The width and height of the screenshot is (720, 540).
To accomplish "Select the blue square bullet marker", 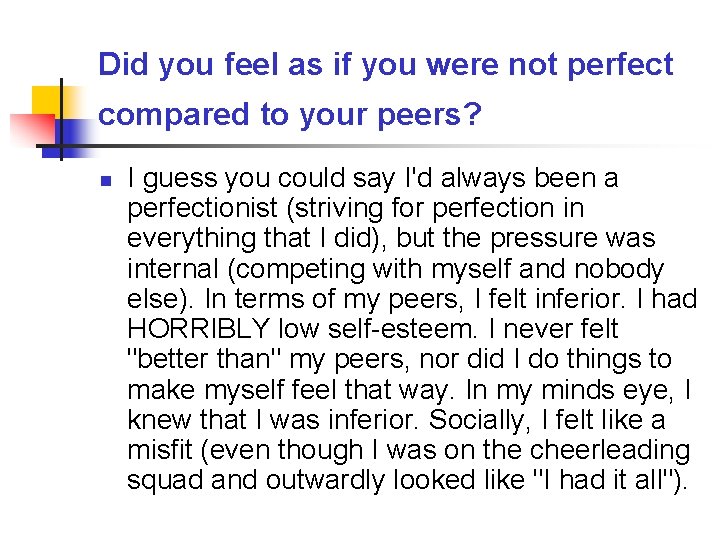I will click(x=106, y=181).
